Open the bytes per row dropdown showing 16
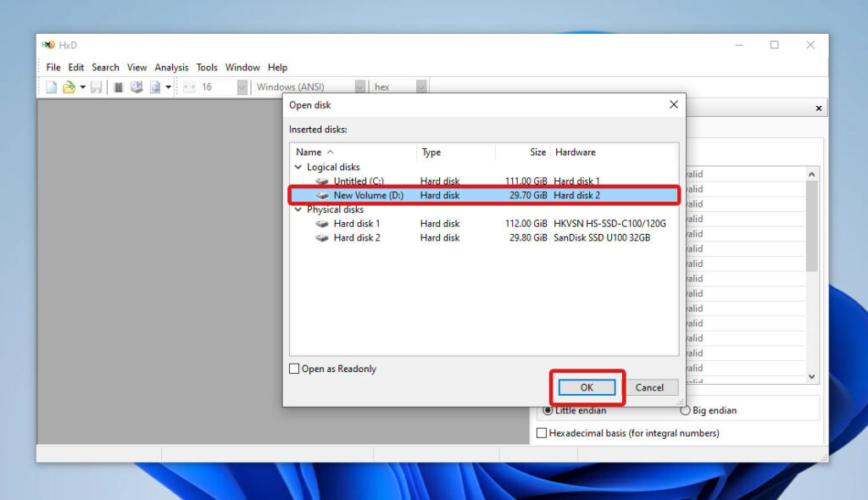Viewport: 868px width, 500px height. pos(242,87)
